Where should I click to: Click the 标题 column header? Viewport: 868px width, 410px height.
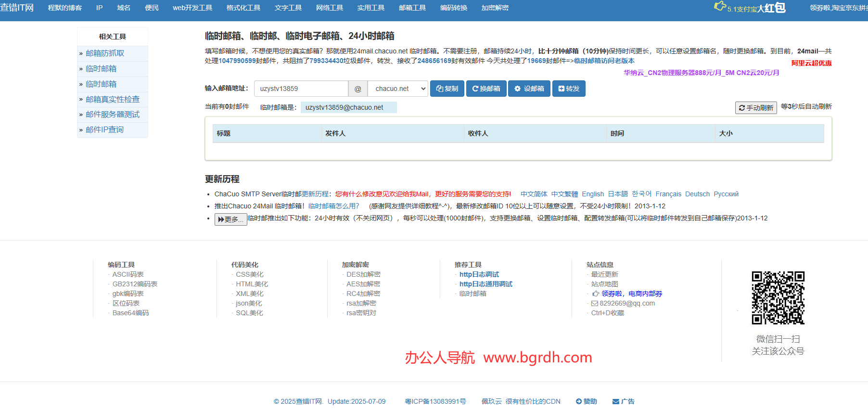(x=224, y=133)
